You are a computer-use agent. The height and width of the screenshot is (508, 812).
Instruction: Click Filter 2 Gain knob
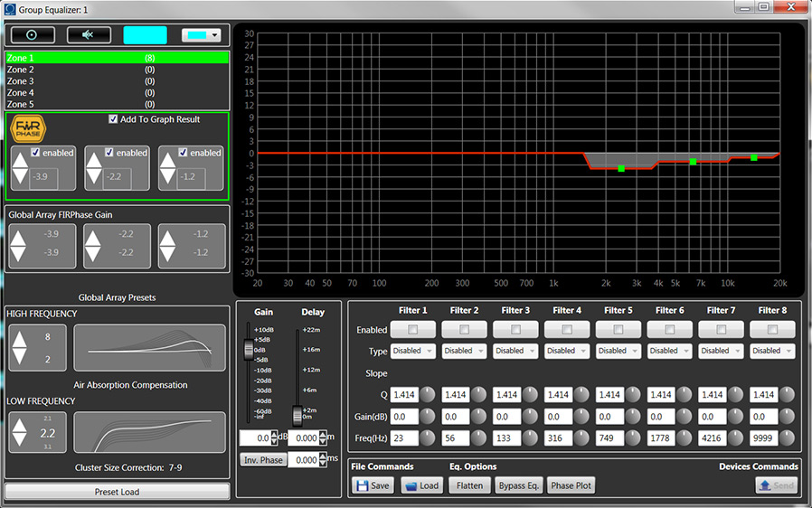pyautogui.click(x=479, y=417)
